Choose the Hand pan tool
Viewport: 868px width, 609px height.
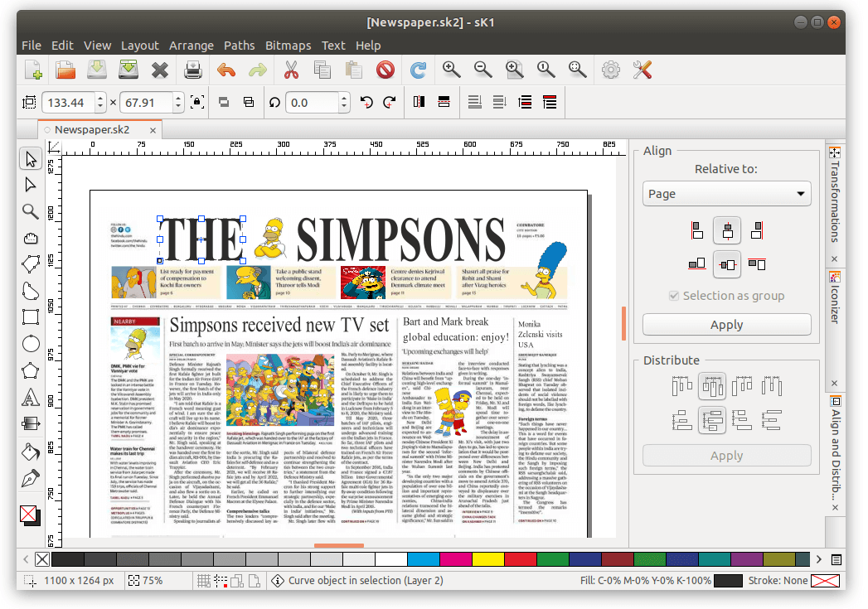[x=31, y=238]
